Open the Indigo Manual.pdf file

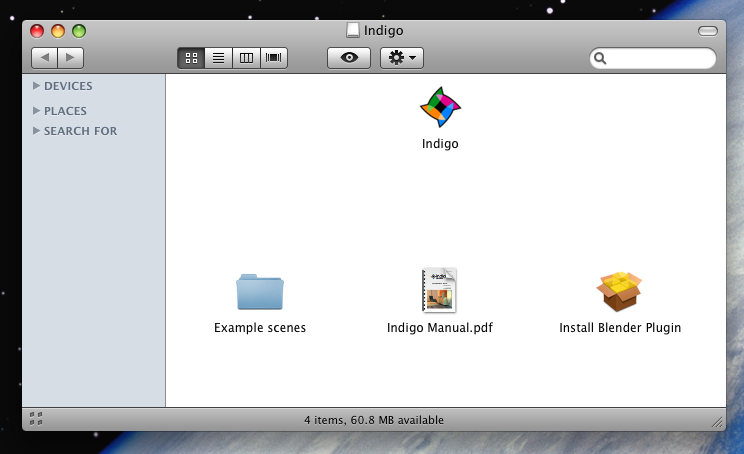[439, 290]
